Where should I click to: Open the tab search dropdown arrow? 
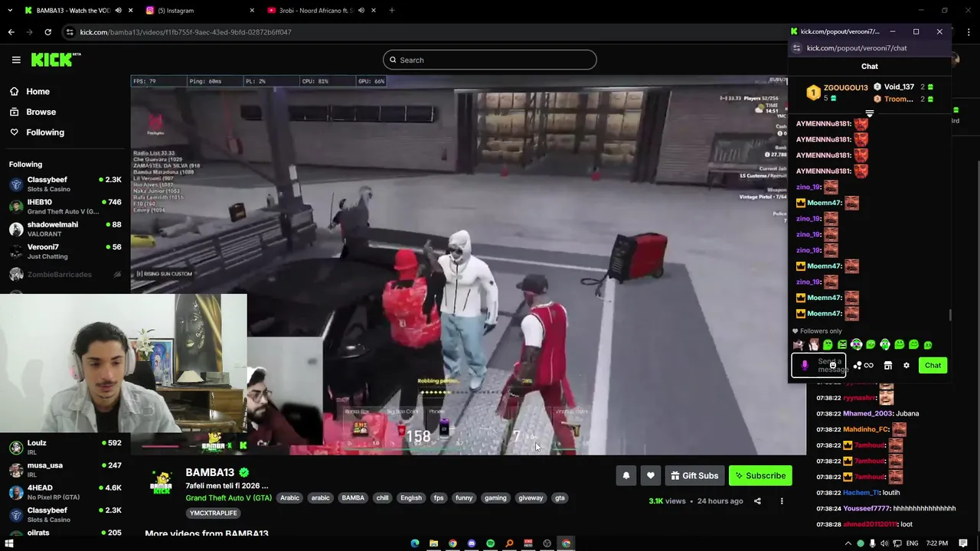[8, 10]
